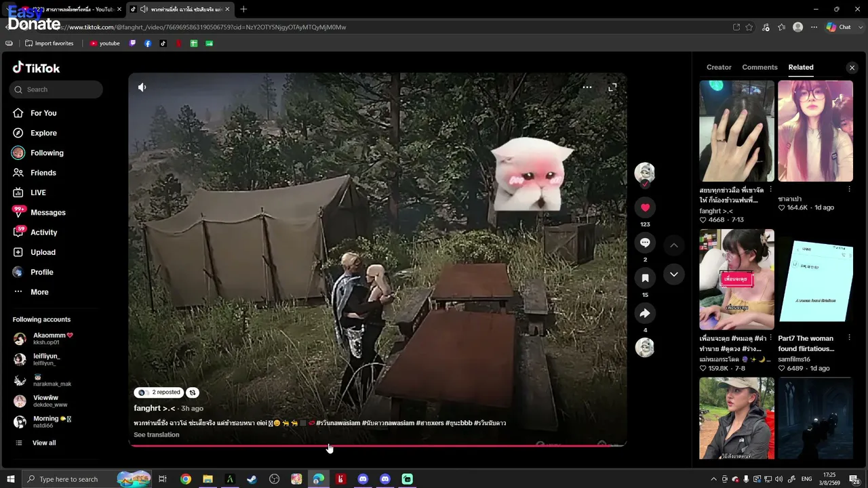
Task: Click the repost icon next to 2 reposted
Action: (193, 392)
